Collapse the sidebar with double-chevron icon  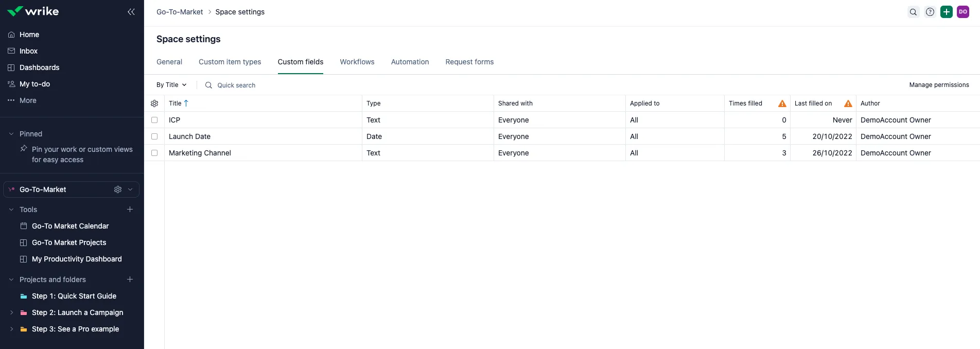coord(131,12)
